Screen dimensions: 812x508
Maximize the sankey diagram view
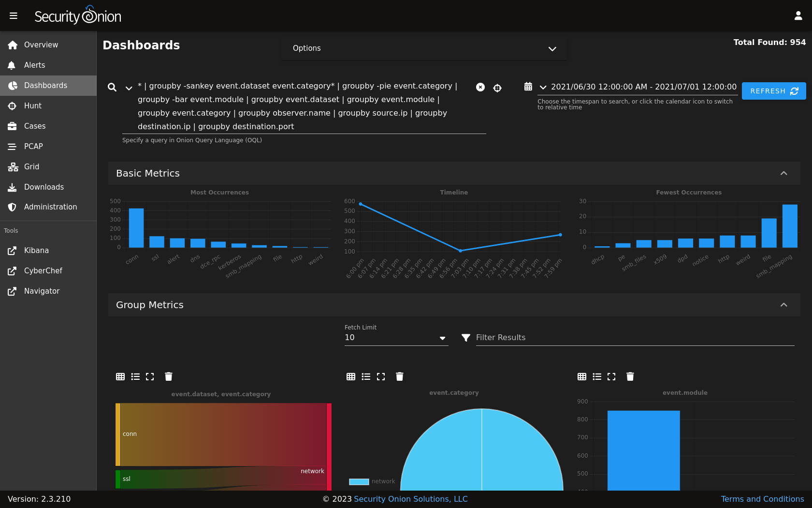150,376
